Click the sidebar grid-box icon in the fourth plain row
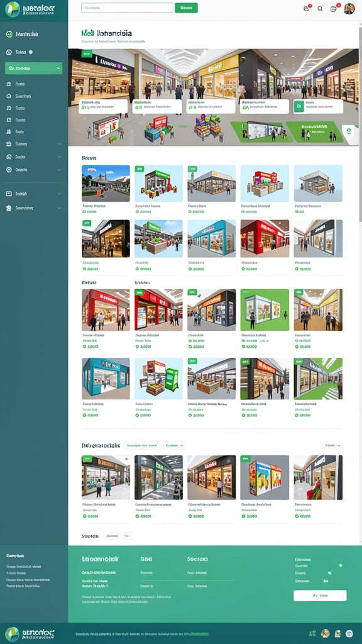 point(9,120)
